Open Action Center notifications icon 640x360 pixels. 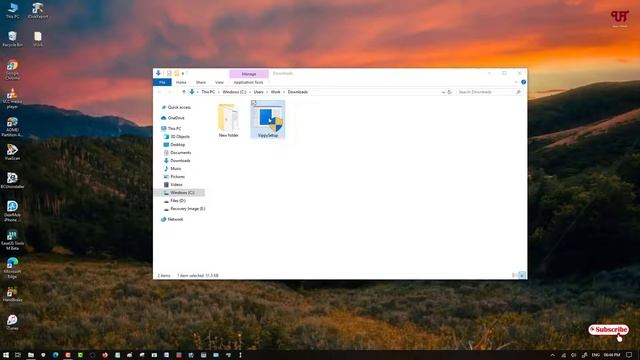(x=629, y=355)
